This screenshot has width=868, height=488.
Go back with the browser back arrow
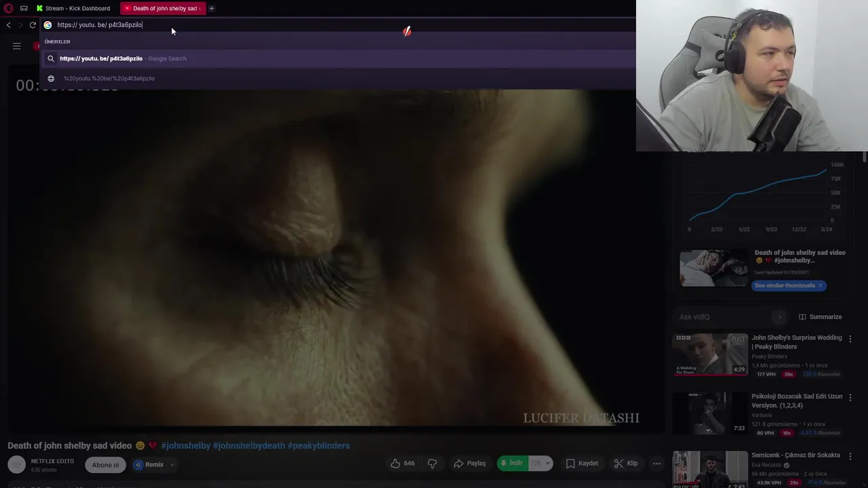pyautogui.click(x=8, y=25)
